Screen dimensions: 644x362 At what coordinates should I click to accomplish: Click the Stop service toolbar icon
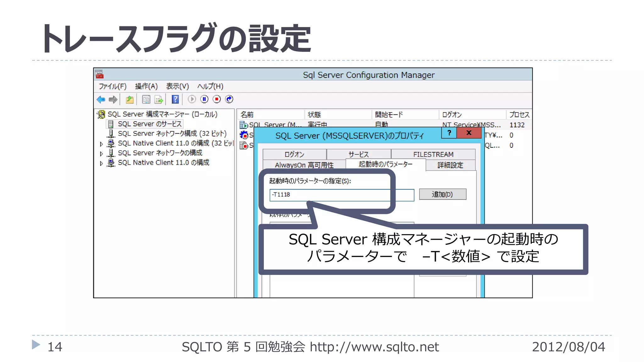[x=217, y=99]
